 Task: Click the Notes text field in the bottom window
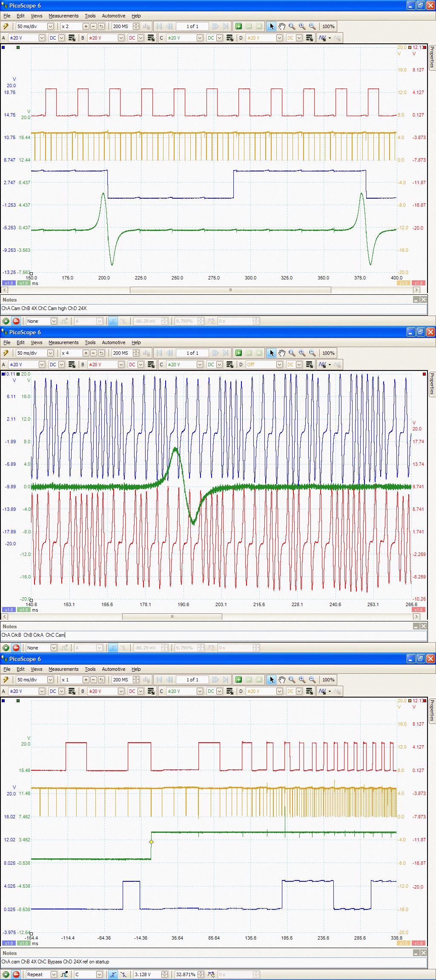point(214,962)
